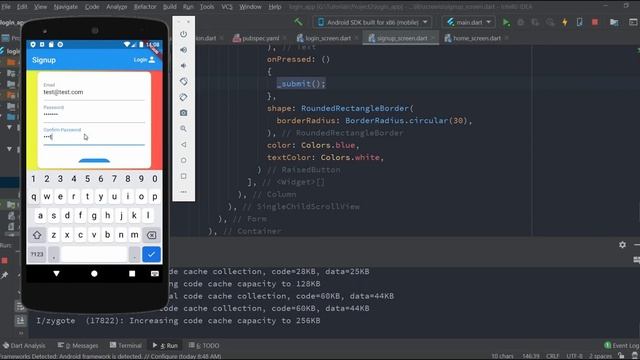Rotate emulator left icon
The image size is (640, 360).
tap(184, 81)
